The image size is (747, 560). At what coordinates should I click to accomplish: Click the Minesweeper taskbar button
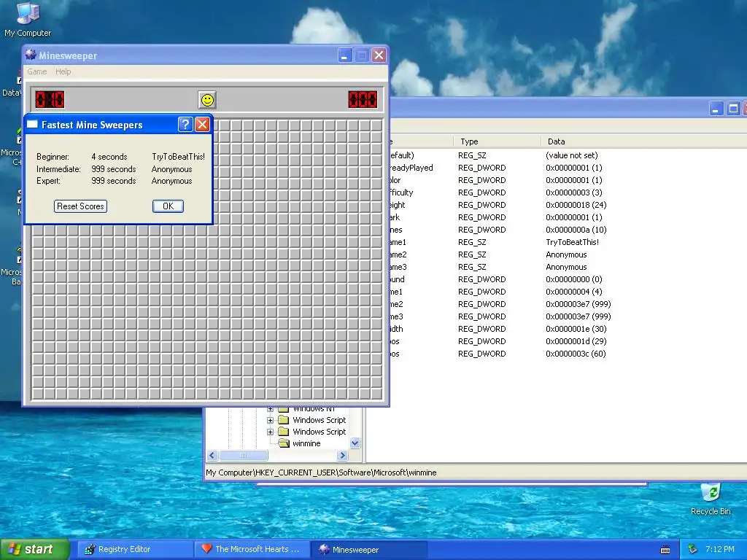[x=369, y=549]
